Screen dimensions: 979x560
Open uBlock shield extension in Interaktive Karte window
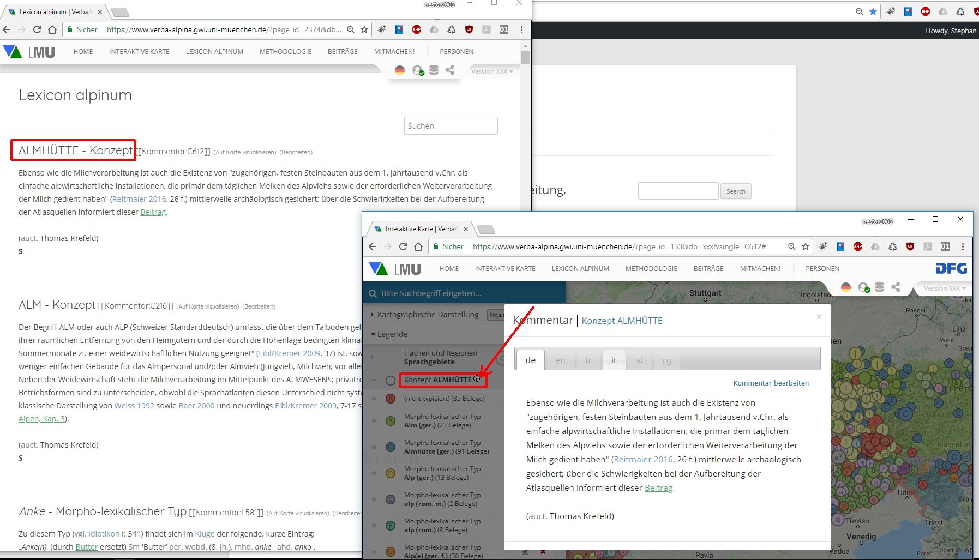pyautogui.click(x=910, y=246)
